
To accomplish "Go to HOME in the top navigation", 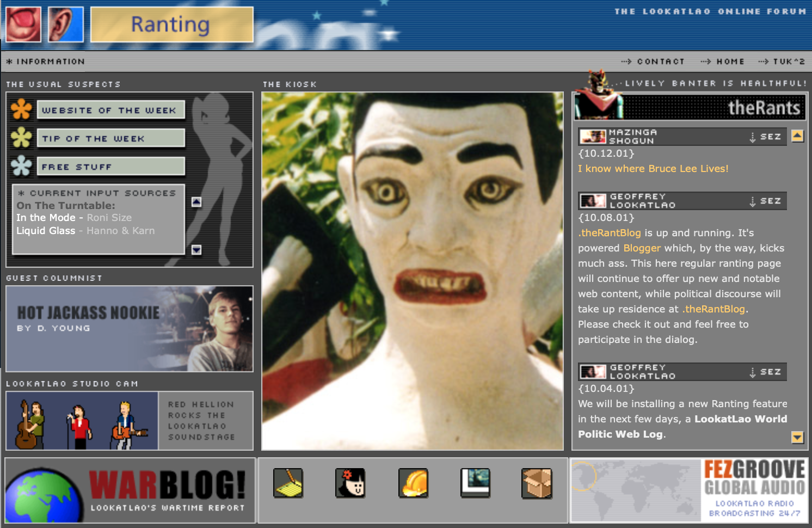I will [729, 62].
